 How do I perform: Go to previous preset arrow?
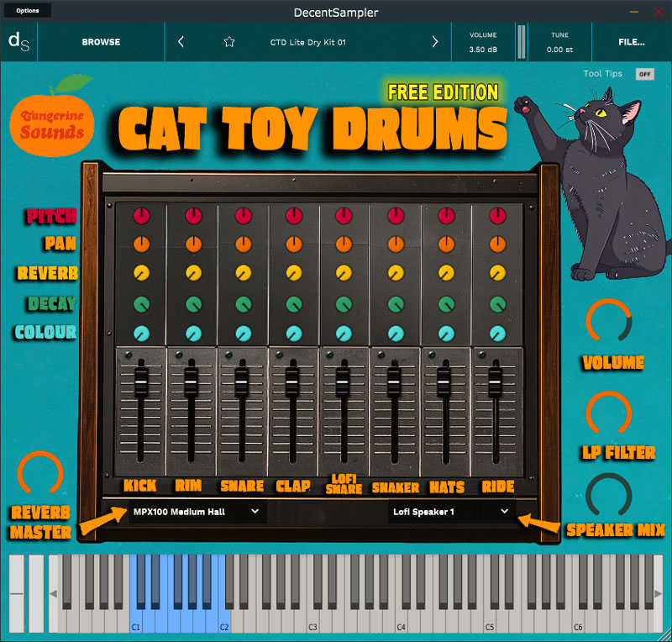coord(181,42)
